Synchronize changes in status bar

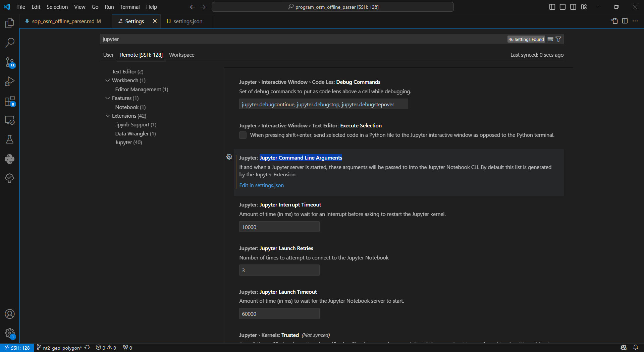pyautogui.click(x=88, y=348)
